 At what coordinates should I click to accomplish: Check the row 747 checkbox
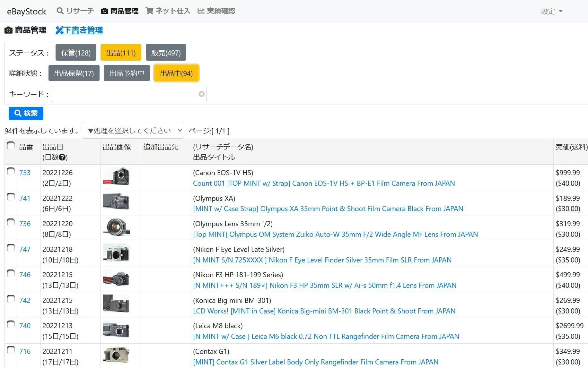(11, 248)
